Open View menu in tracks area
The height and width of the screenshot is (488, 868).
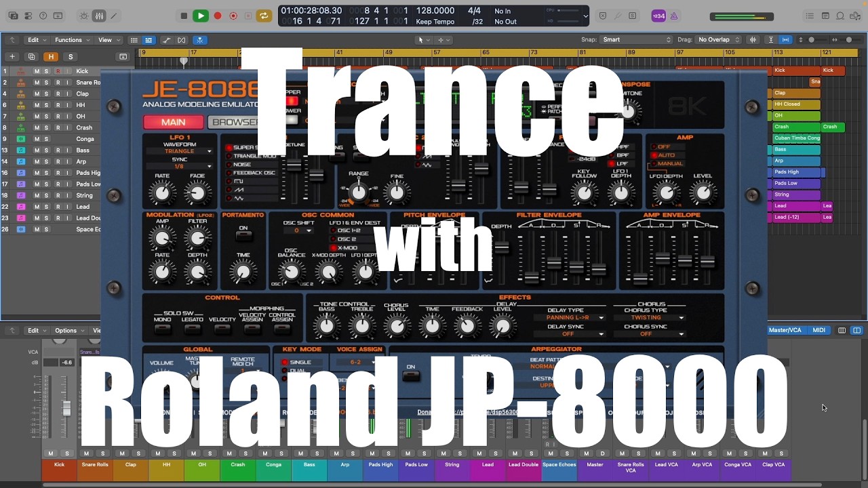(x=108, y=40)
